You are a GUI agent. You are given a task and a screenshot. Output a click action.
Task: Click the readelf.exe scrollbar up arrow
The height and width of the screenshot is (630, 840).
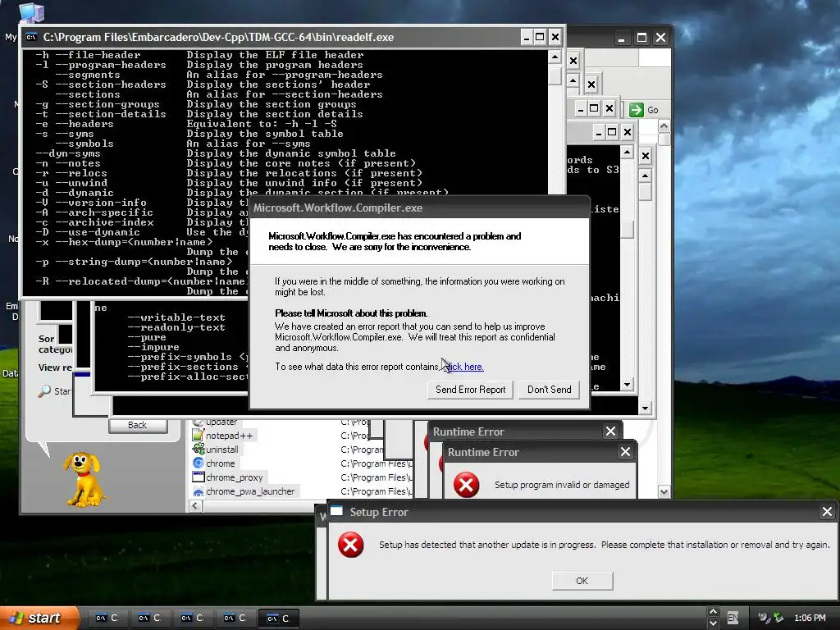[x=555, y=57]
